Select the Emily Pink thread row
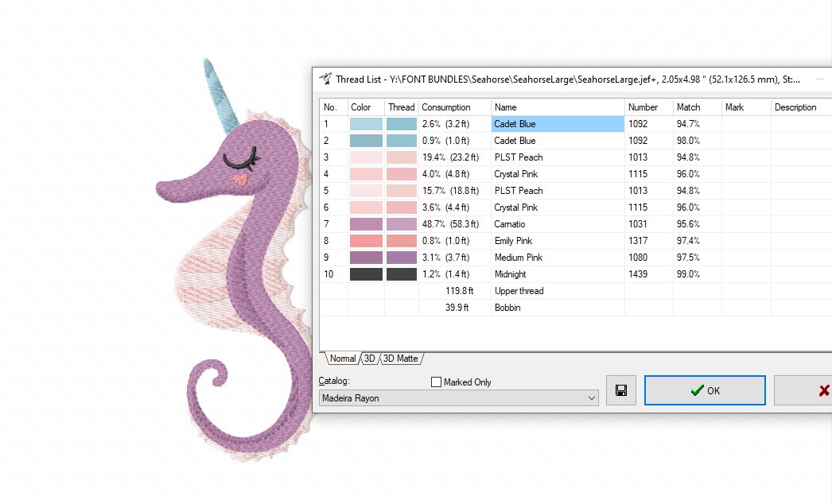This screenshot has width=832, height=504. pos(513,240)
